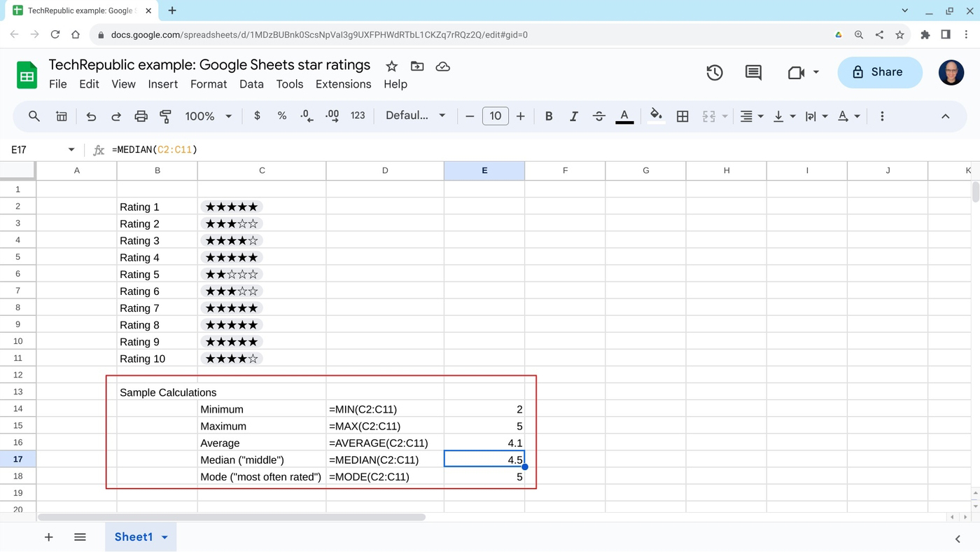Expand the Sheet1 tab menu arrow
Screen dimensions: 980x552
click(164, 537)
